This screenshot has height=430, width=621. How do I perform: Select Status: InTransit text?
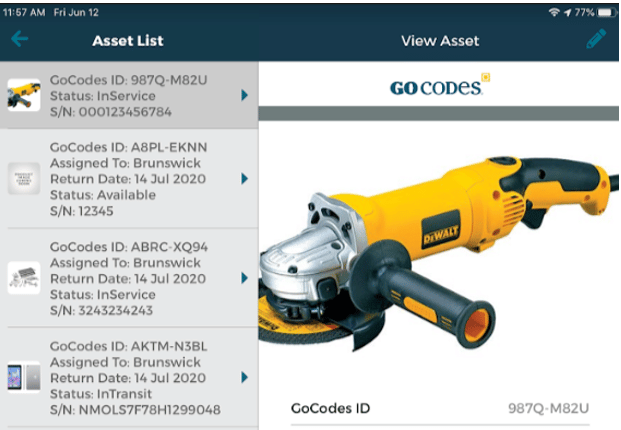pyautogui.click(x=101, y=394)
